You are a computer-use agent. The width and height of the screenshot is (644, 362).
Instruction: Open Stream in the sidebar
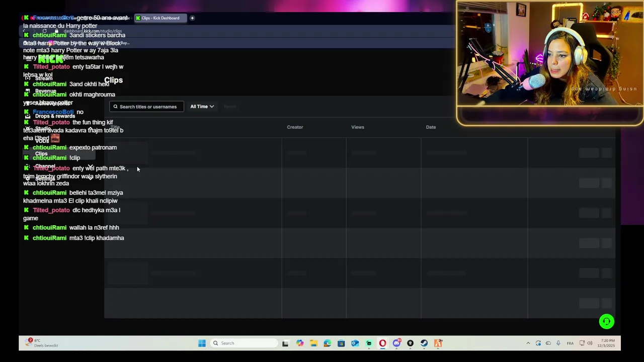pyautogui.click(x=44, y=78)
